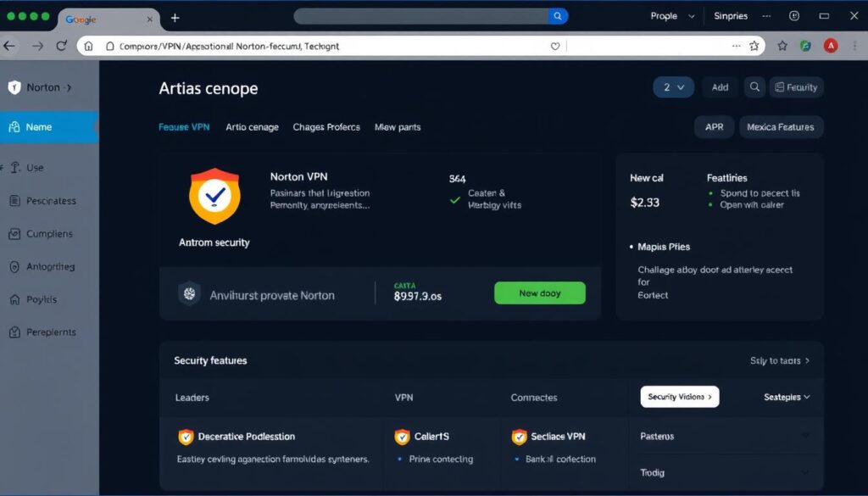Expand the Pastens row chevron

click(805, 436)
